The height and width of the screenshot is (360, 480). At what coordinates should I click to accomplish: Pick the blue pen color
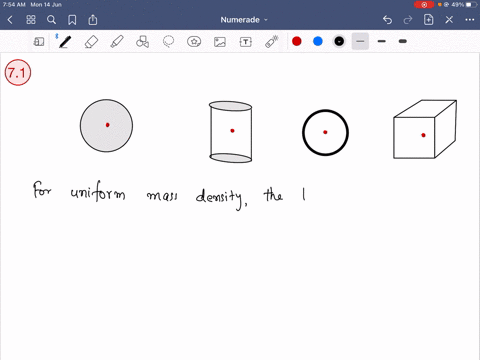point(318,41)
